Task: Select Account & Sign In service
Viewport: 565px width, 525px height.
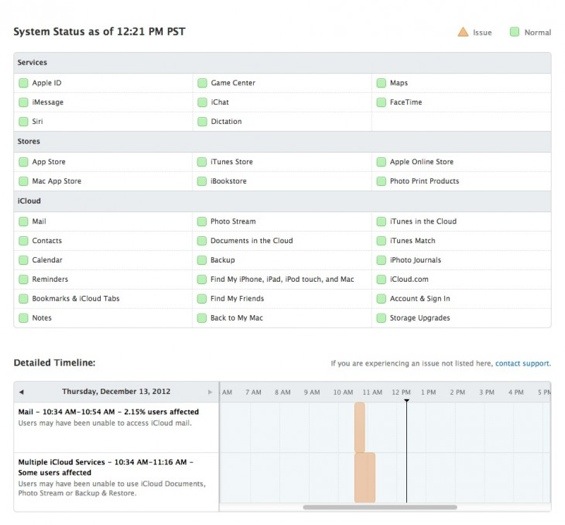Action: 420,298
